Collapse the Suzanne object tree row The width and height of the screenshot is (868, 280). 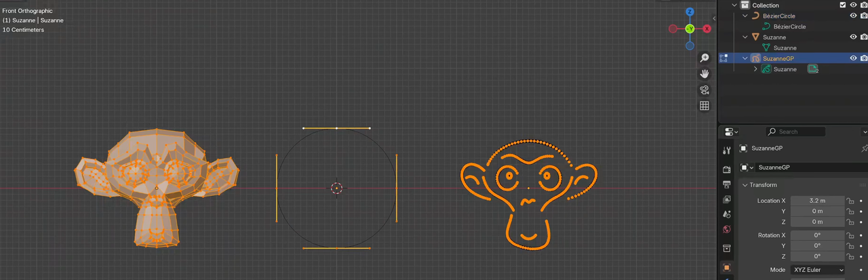(745, 37)
